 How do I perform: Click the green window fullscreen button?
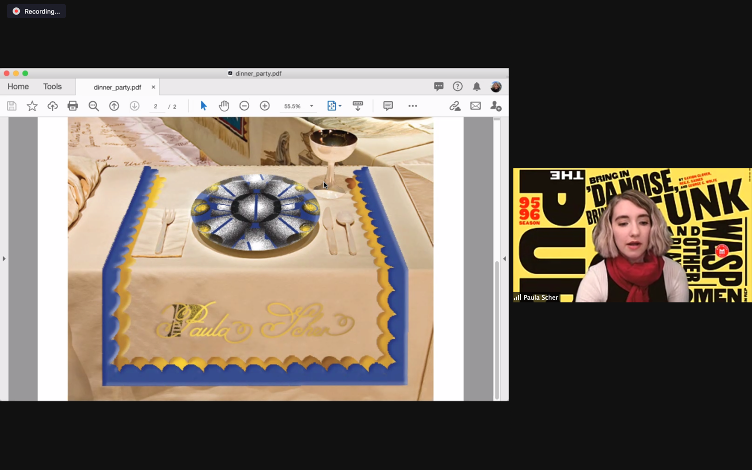point(25,73)
